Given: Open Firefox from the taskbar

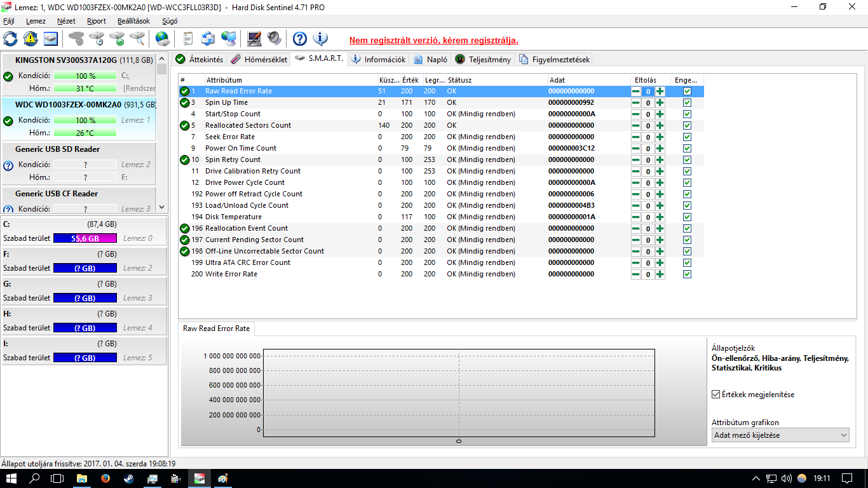Looking at the screenshot, I should pos(105,478).
